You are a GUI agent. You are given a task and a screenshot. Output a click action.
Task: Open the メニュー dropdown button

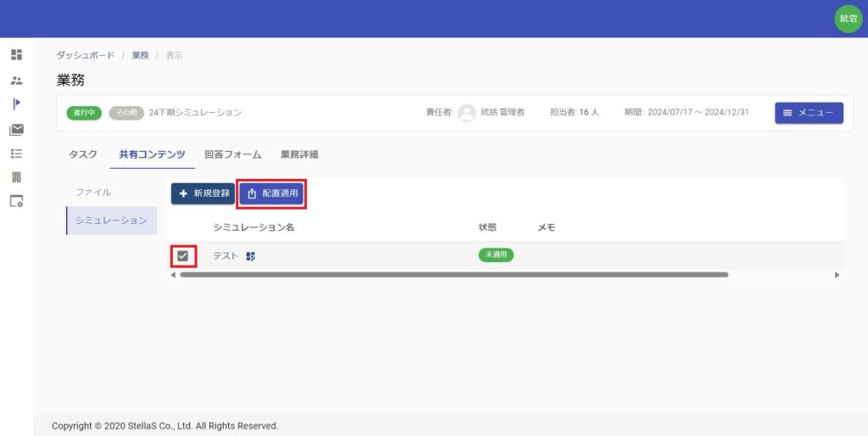(808, 113)
